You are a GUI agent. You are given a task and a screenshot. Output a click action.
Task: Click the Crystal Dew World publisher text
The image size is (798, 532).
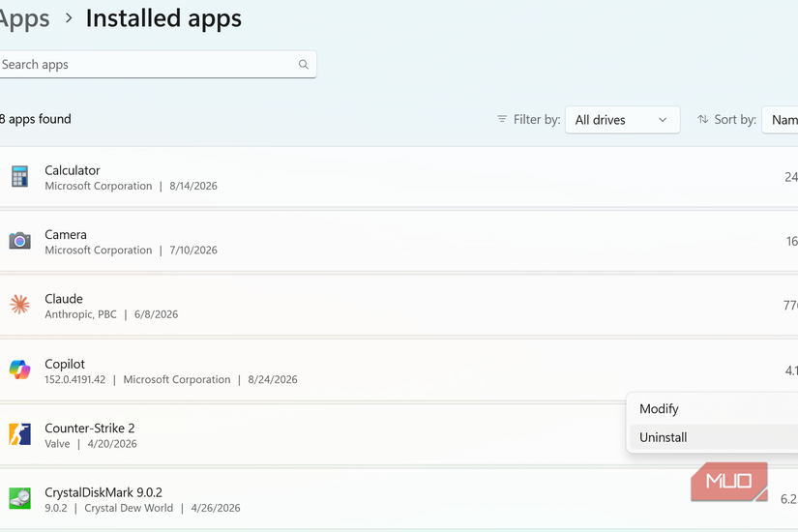click(129, 508)
